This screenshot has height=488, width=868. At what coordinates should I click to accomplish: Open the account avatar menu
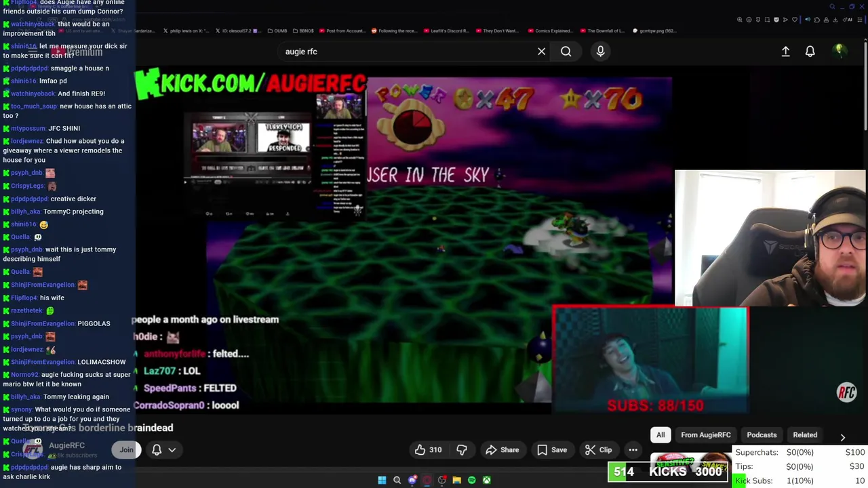(840, 51)
